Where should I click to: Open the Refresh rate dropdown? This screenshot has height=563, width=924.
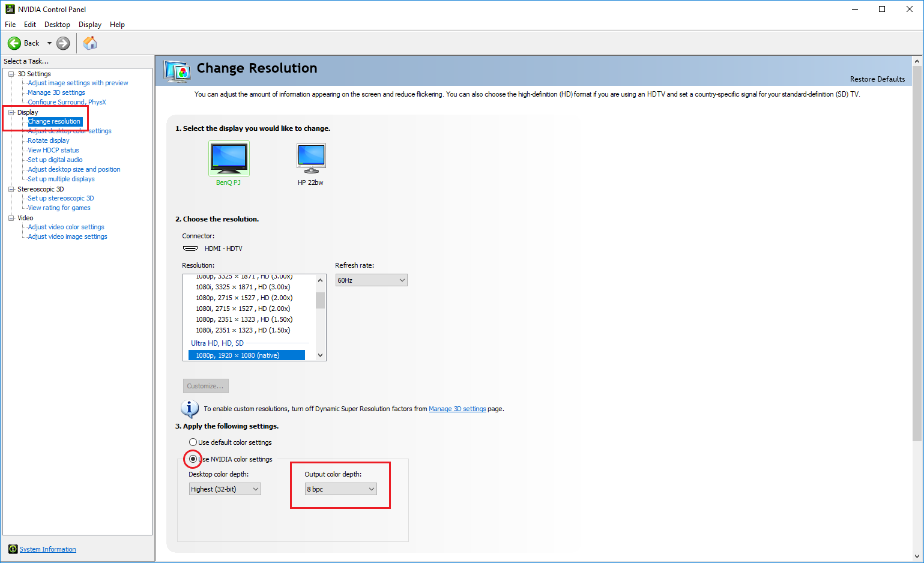(372, 280)
